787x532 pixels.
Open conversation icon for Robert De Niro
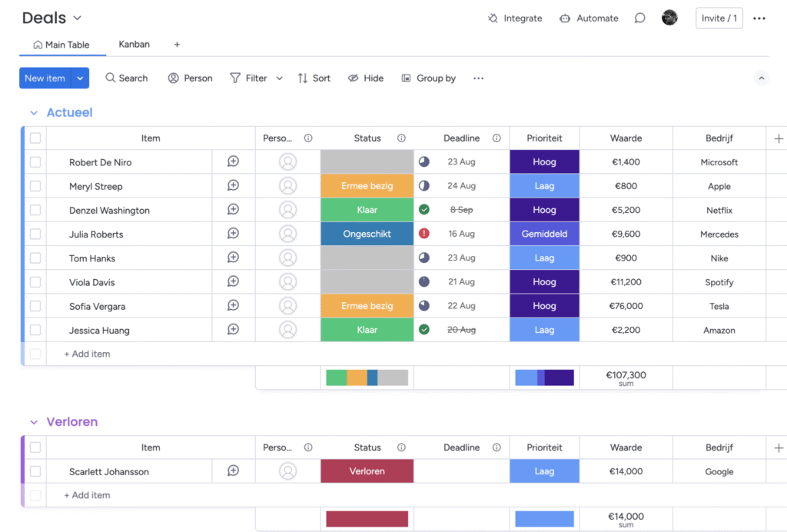pos(233,161)
